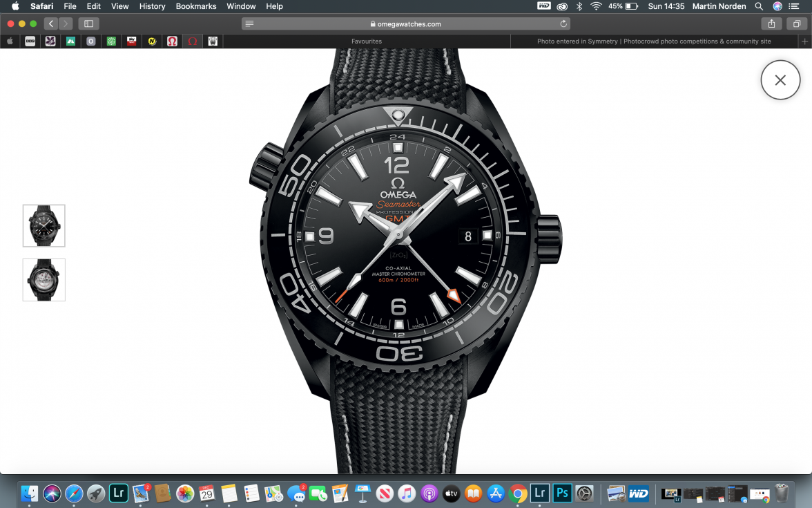
Task: Open Wi-Fi status menu
Action: 596,6
